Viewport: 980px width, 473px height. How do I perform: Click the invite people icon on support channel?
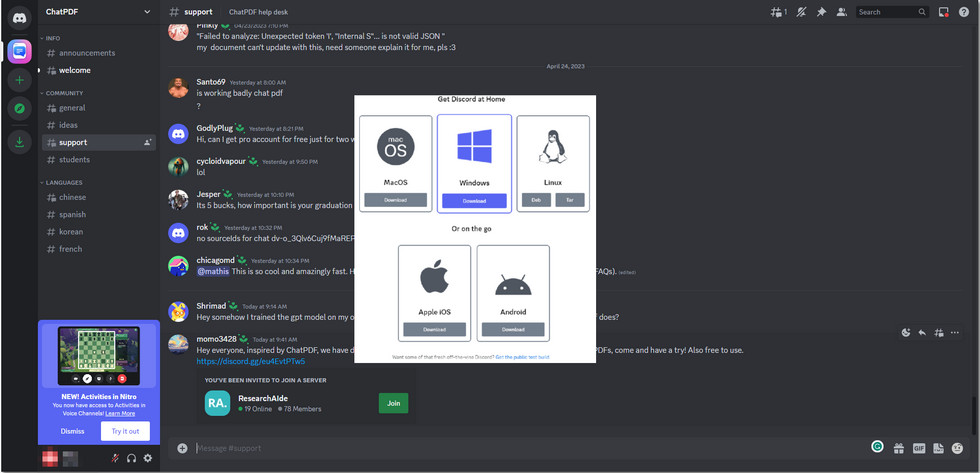pyautogui.click(x=148, y=142)
